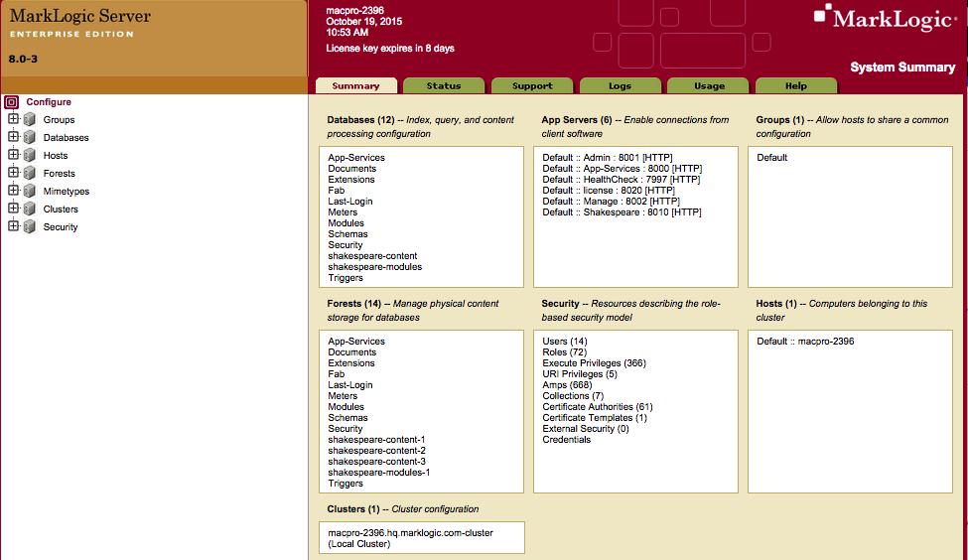Open shakespeare-modules database
968x560 pixels.
click(x=374, y=267)
